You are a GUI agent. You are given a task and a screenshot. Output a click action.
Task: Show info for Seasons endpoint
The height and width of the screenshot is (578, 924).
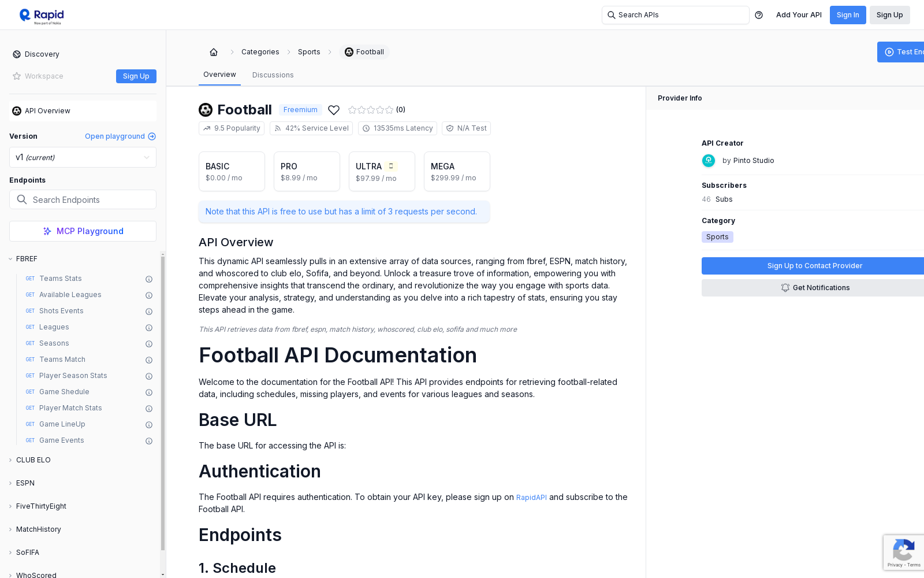click(x=149, y=344)
